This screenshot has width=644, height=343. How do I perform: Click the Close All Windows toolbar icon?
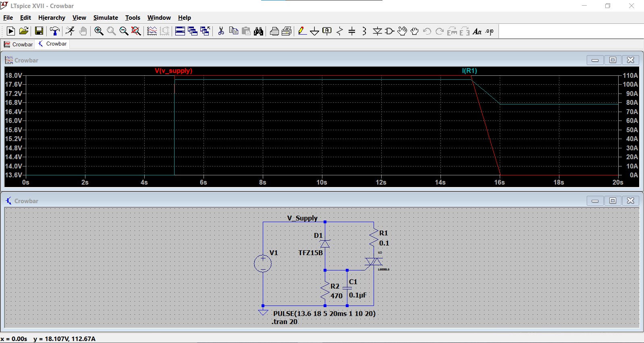[205, 31]
